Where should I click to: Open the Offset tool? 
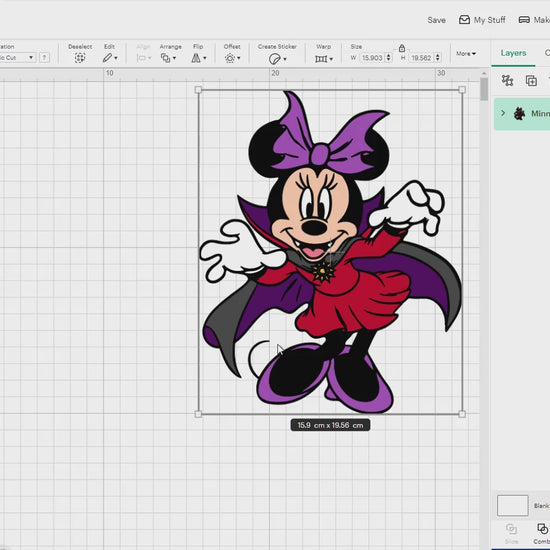(x=230, y=58)
